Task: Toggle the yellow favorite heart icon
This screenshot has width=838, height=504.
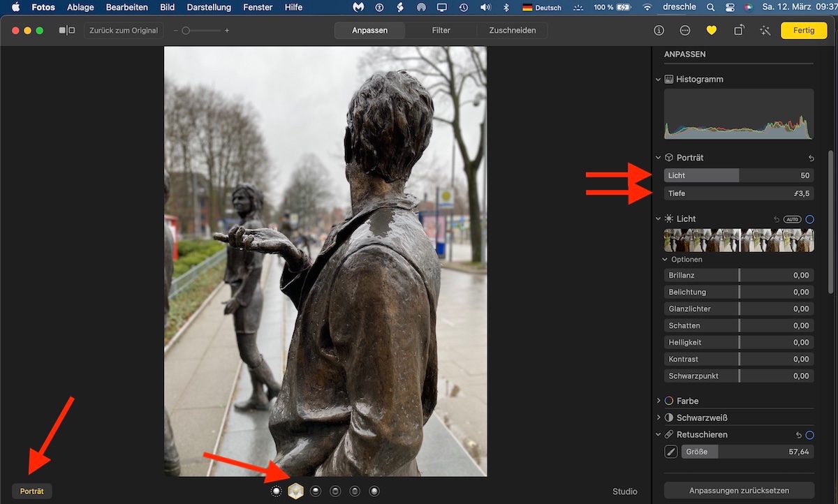Action: pos(712,31)
